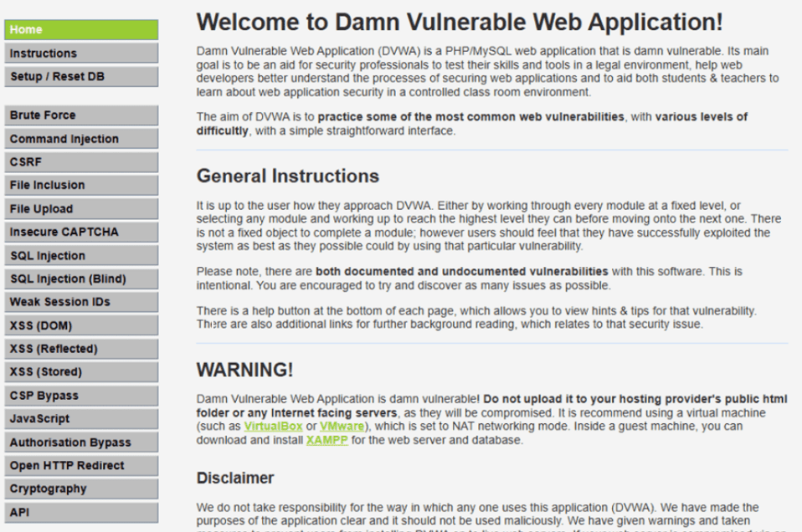The width and height of the screenshot is (802, 532).
Task: Open the CSP Bypass module
Action: 80,396
